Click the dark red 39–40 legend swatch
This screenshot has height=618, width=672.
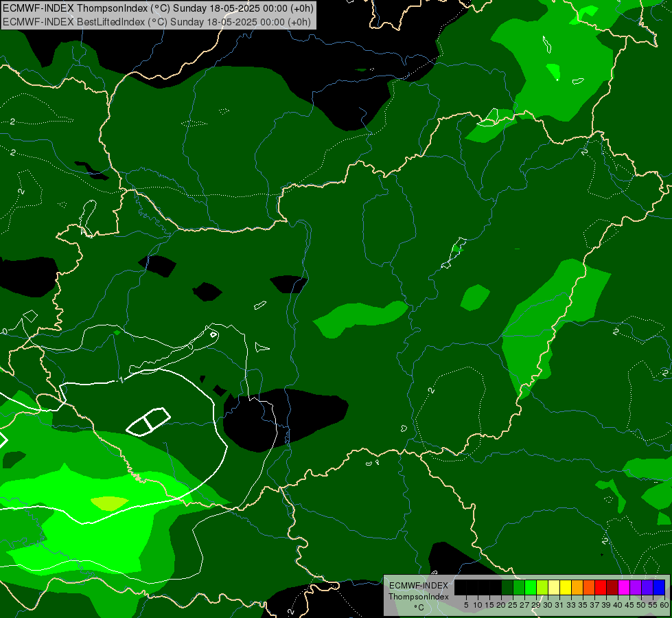pos(612,587)
